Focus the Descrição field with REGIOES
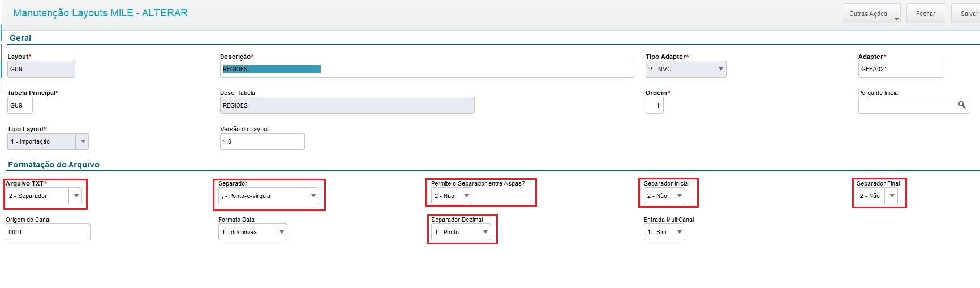 [427, 69]
